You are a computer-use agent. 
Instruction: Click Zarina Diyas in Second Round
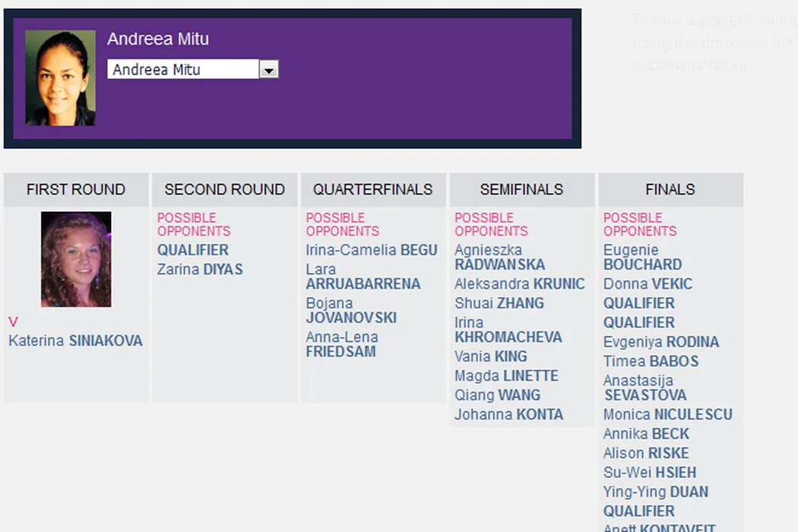coord(200,270)
